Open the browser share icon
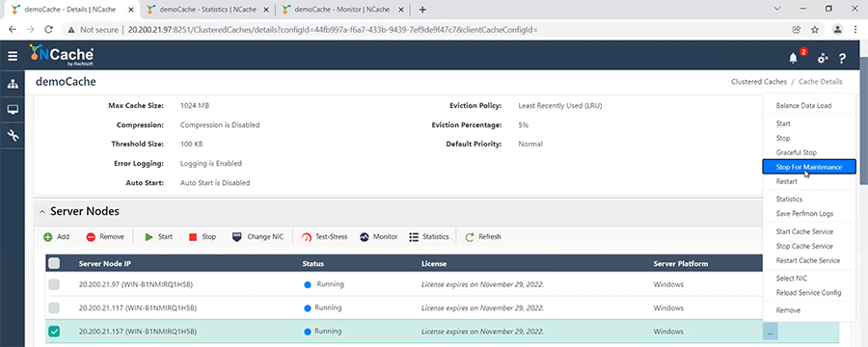Image resolution: width=868 pixels, height=347 pixels. click(797, 29)
